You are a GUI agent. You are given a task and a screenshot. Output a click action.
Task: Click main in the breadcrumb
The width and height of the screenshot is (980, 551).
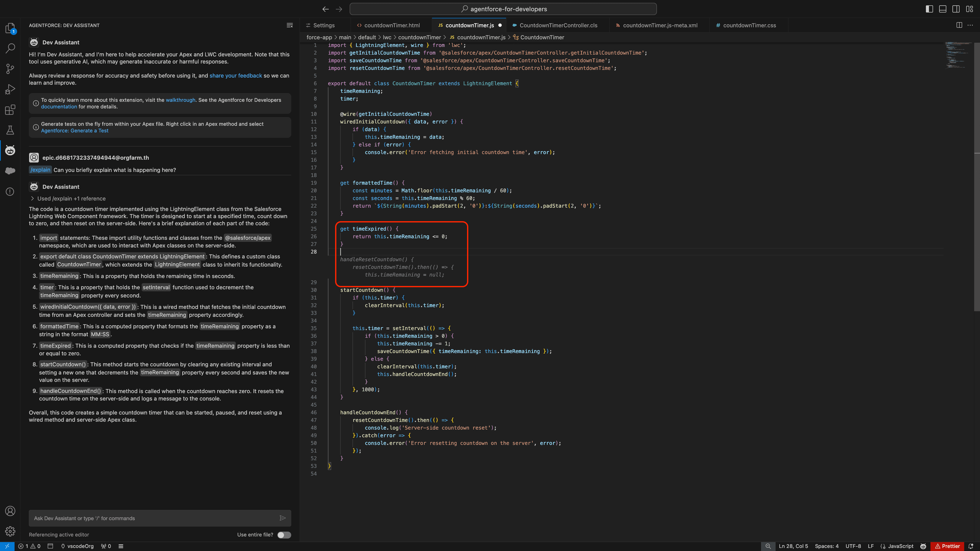345,37
